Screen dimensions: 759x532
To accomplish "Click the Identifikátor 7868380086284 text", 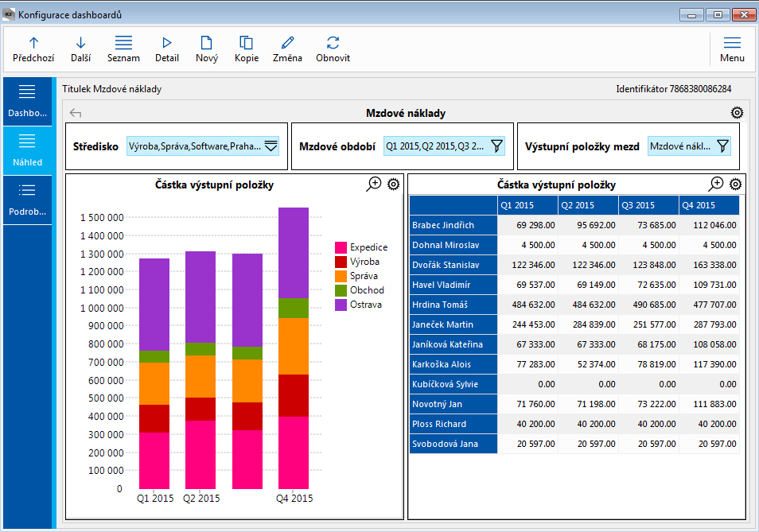I will click(x=673, y=89).
